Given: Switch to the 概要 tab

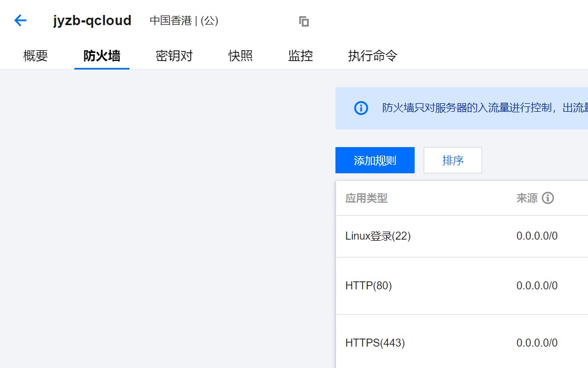Looking at the screenshot, I should [x=36, y=56].
